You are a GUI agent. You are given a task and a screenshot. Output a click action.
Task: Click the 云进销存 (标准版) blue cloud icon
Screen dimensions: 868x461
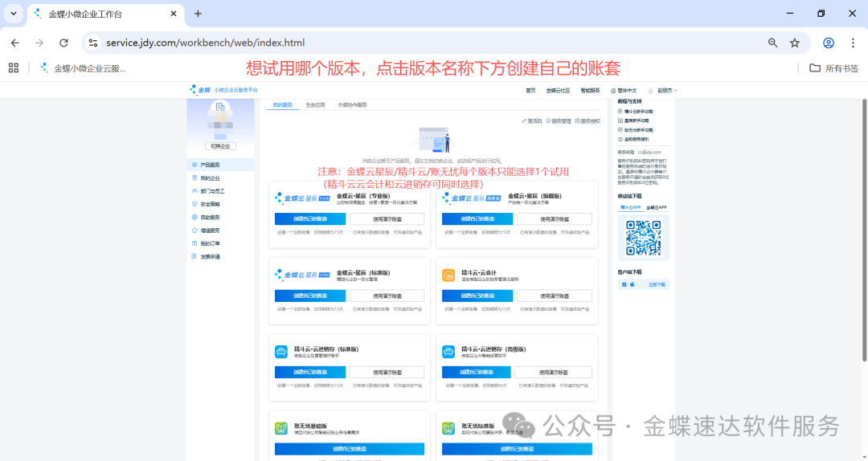[281, 352]
